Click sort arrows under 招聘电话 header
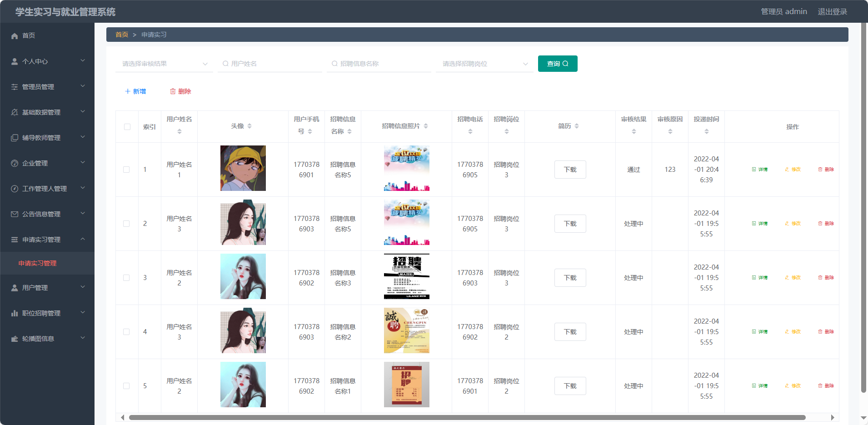Image resolution: width=868 pixels, height=425 pixels. point(470,131)
